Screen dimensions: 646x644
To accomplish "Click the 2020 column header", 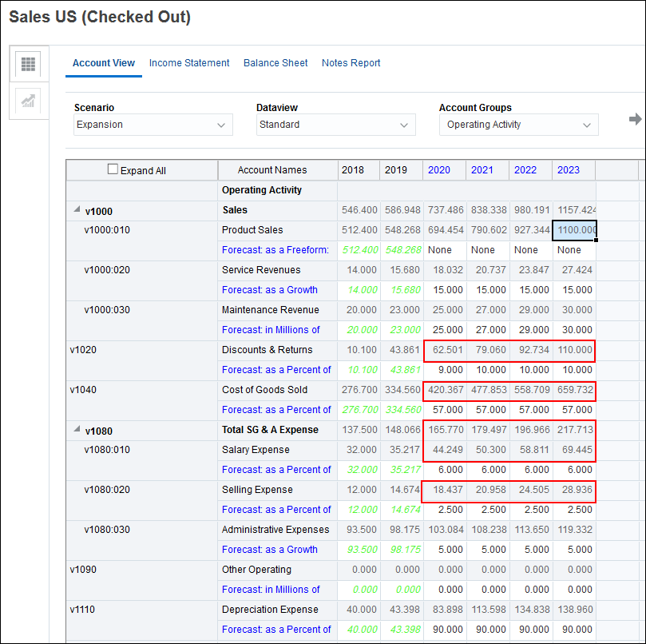I will (x=439, y=170).
